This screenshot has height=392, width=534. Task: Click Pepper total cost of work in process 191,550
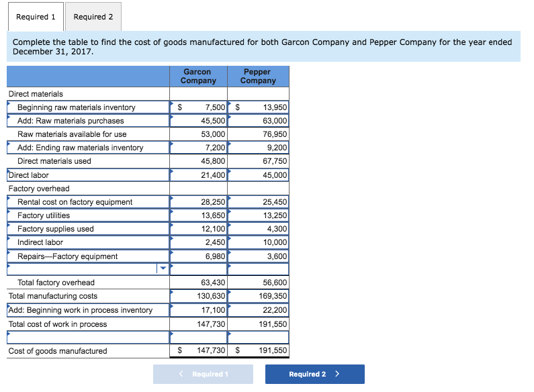(x=258, y=324)
